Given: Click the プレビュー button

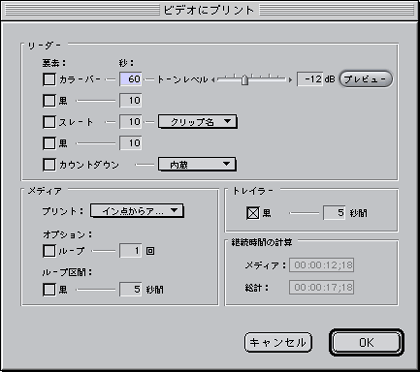Looking at the screenshot, I should click(366, 79).
